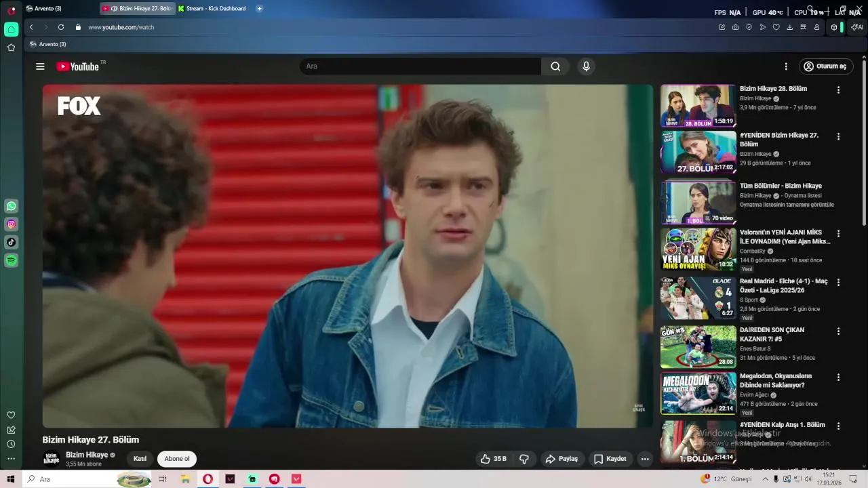Open sidebar three-dot settings at bottom
Viewport: 868px width, 488px height.
tap(12, 459)
